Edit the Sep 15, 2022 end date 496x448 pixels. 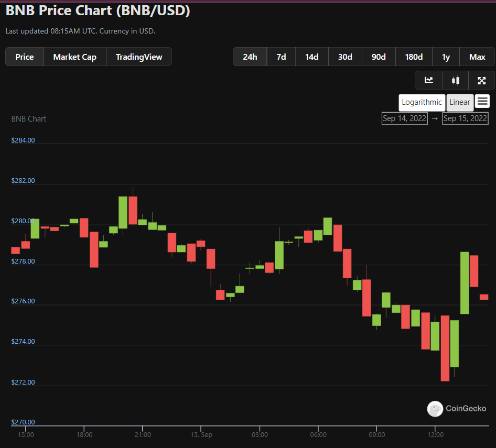pos(465,118)
